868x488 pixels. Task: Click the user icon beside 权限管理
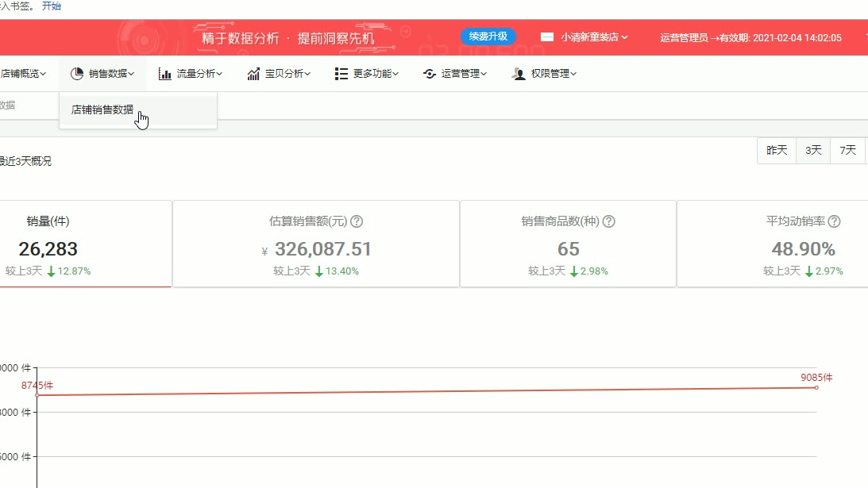(519, 74)
